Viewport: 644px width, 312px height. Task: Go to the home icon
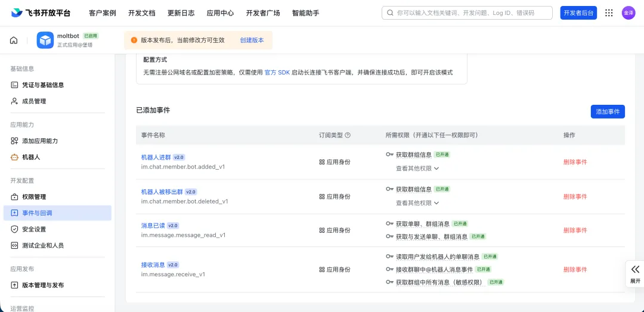14,40
